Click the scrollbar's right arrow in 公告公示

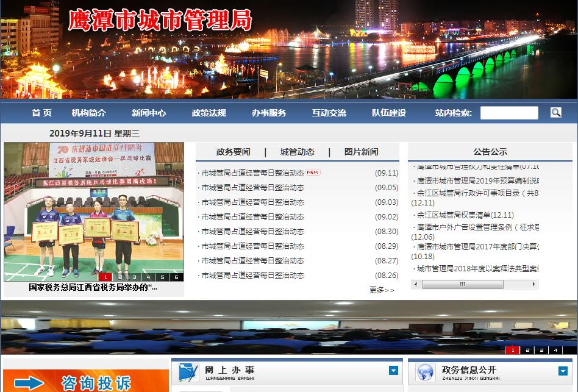pos(534,284)
